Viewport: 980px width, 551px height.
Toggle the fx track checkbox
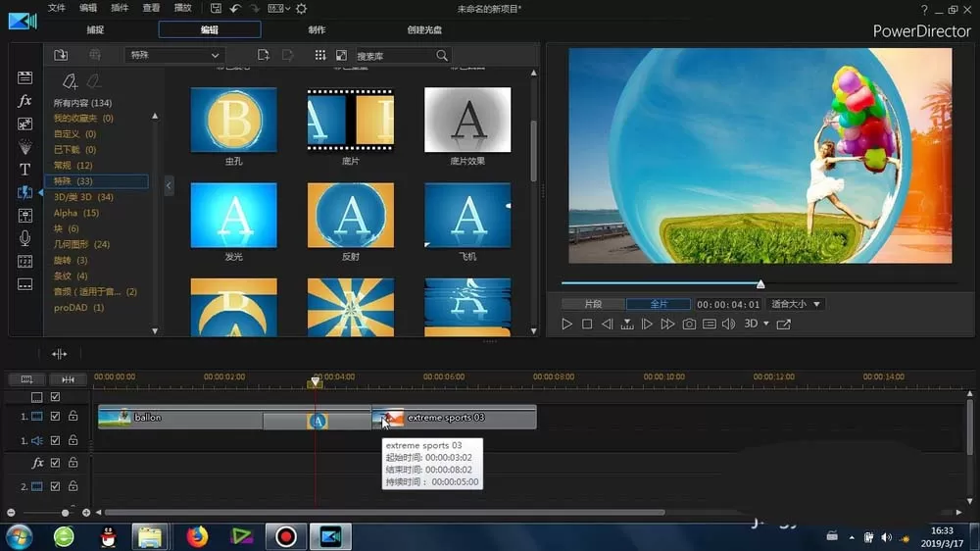coord(55,463)
